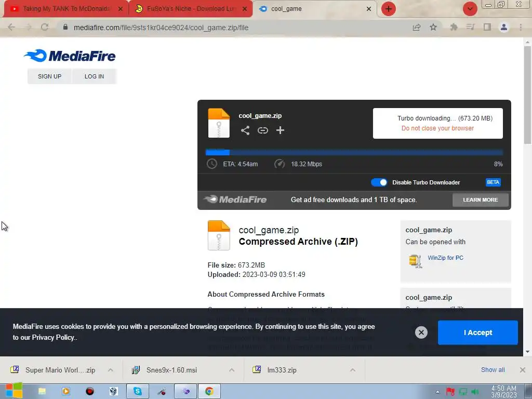The width and height of the screenshot is (532, 399).
Task: Go back to previous page
Action: click(x=11, y=28)
